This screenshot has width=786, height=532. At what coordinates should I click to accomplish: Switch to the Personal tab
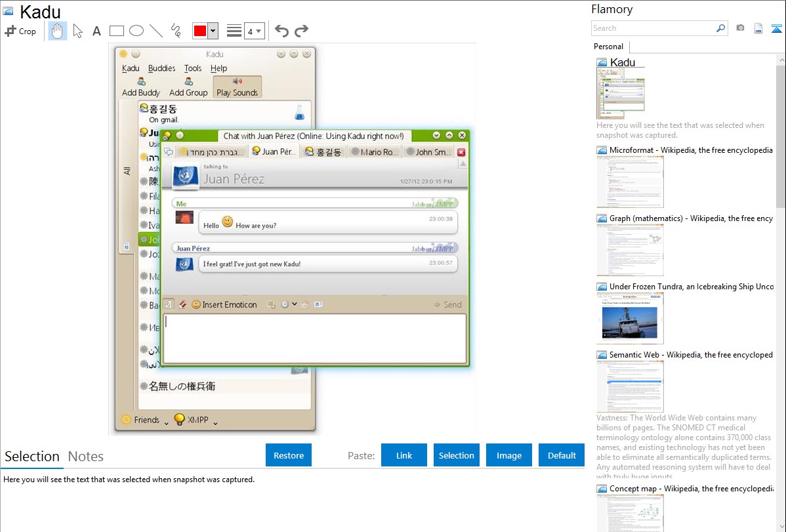coord(609,46)
